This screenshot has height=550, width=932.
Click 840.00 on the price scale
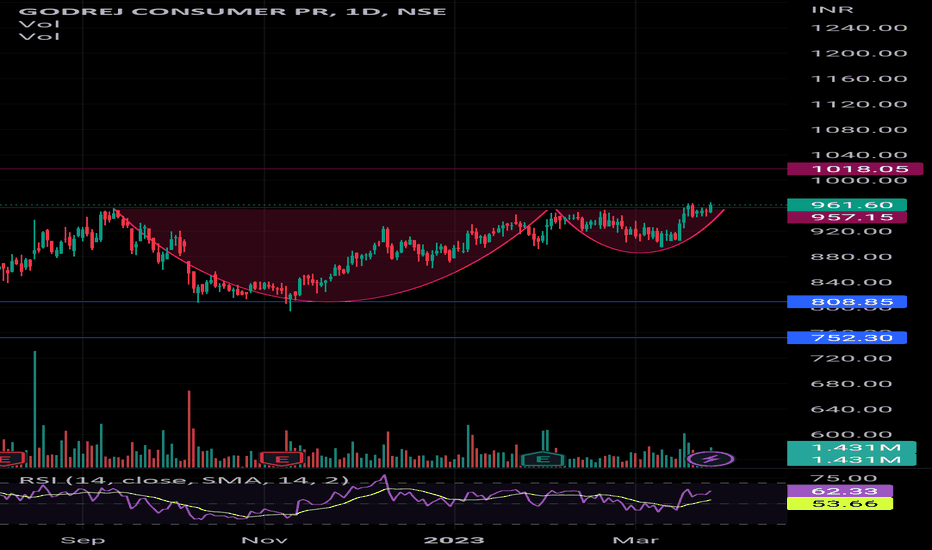pyautogui.click(x=852, y=282)
